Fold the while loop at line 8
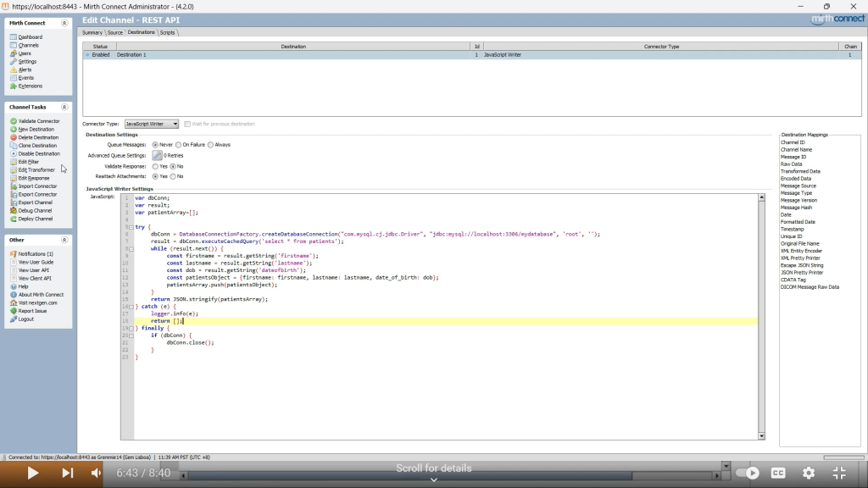Screen dimensions: 868x488 tap(131, 249)
